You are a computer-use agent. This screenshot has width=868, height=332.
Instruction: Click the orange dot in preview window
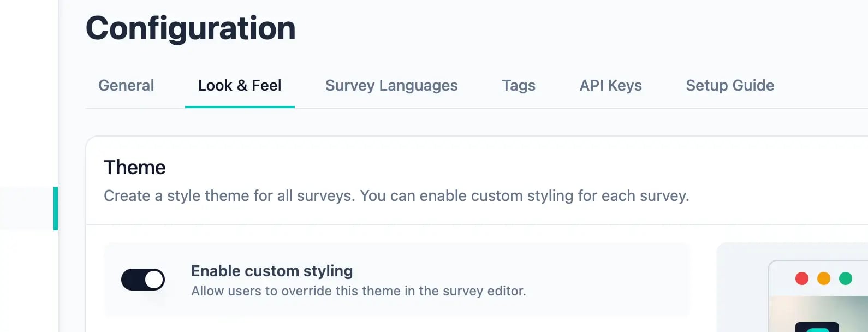pos(824,278)
